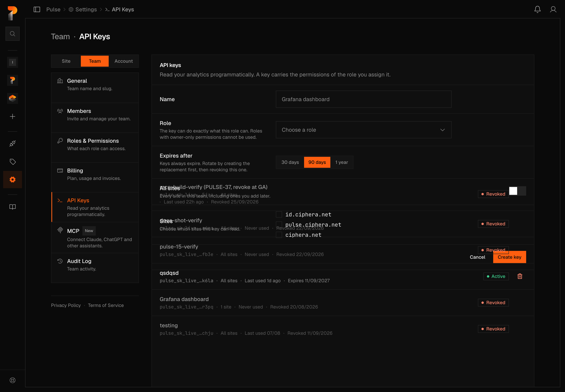
Task: Select 90 days expiry option
Action: 317,162
